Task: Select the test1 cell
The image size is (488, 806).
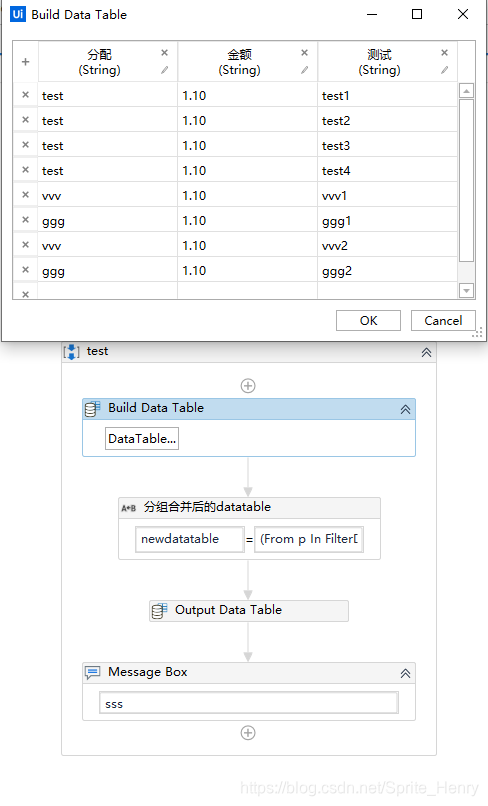Action: pos(387,95)
